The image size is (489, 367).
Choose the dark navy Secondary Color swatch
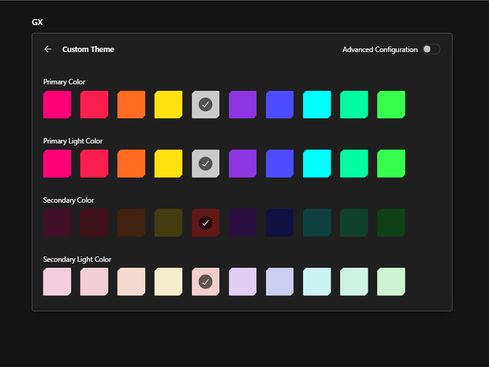[280, 223]
